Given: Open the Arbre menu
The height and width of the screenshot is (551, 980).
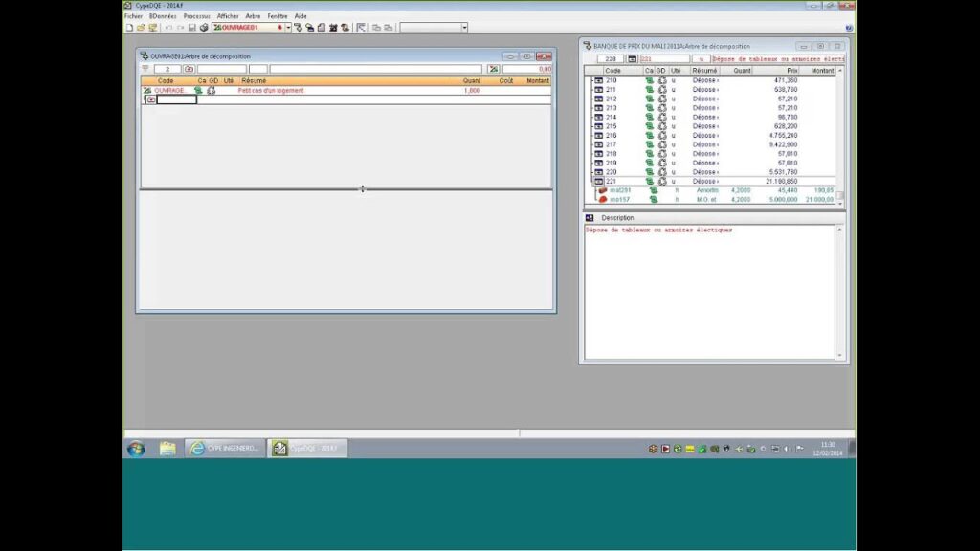Looking at the screenshot, I should (x=253, y=16).
